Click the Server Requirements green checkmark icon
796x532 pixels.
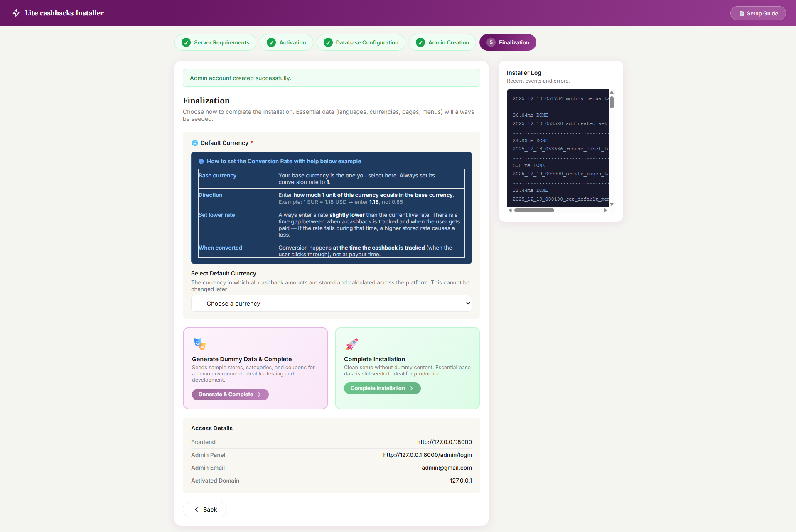186,42
